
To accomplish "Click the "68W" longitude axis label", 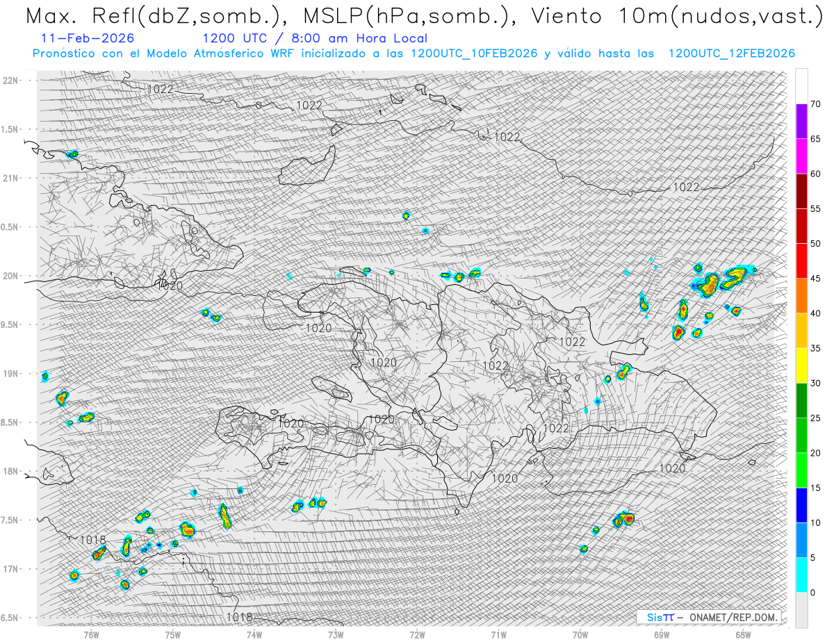I will point(743,634).
